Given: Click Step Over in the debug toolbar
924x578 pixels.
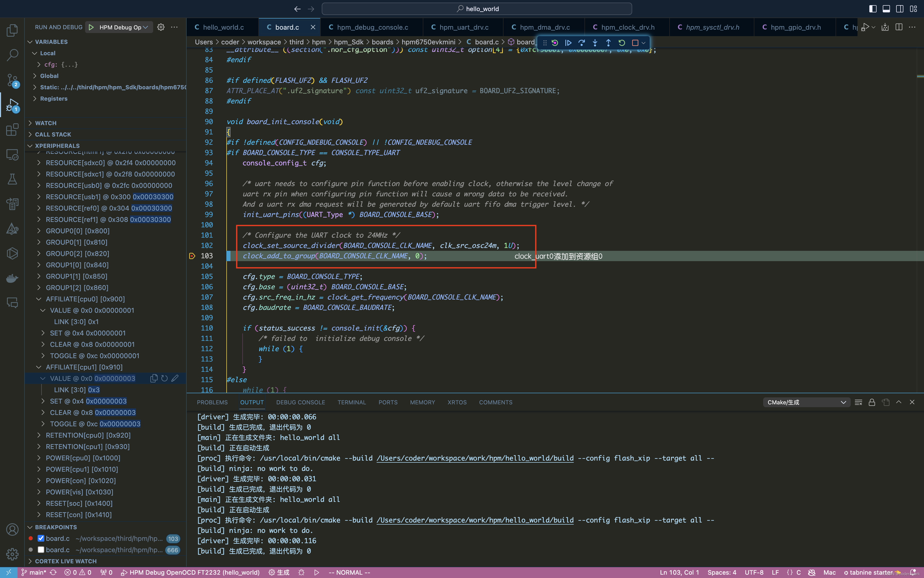Looking at the screenshot, I should coord(582,43).
